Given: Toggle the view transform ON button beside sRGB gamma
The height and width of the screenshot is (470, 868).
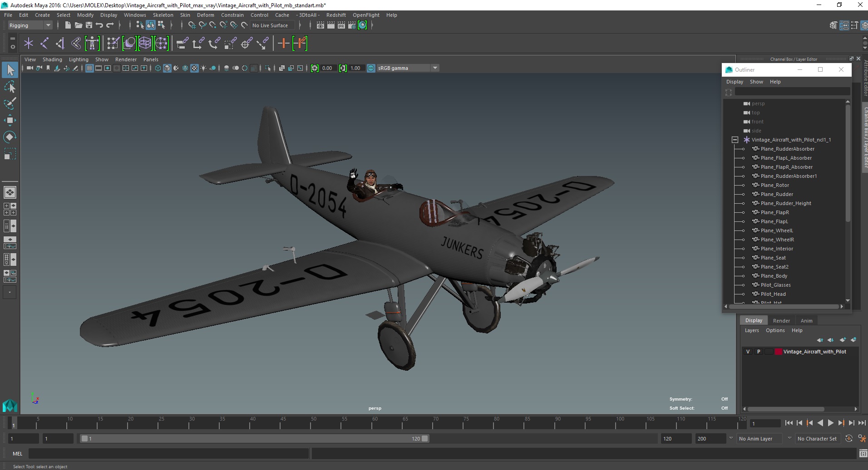Looking at the screenshot, I should 371,68.
